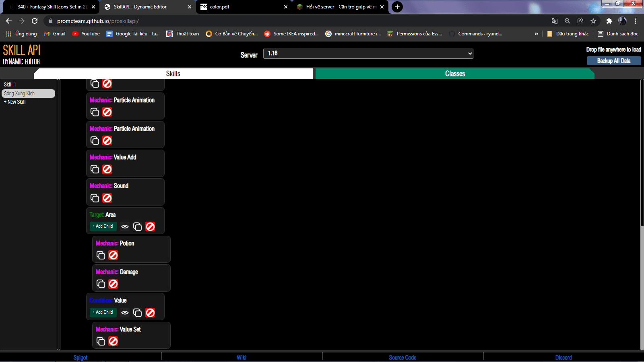Add a child to Condition: Value
This screenshot has width=644, height=362.
[x=103, y=313]
